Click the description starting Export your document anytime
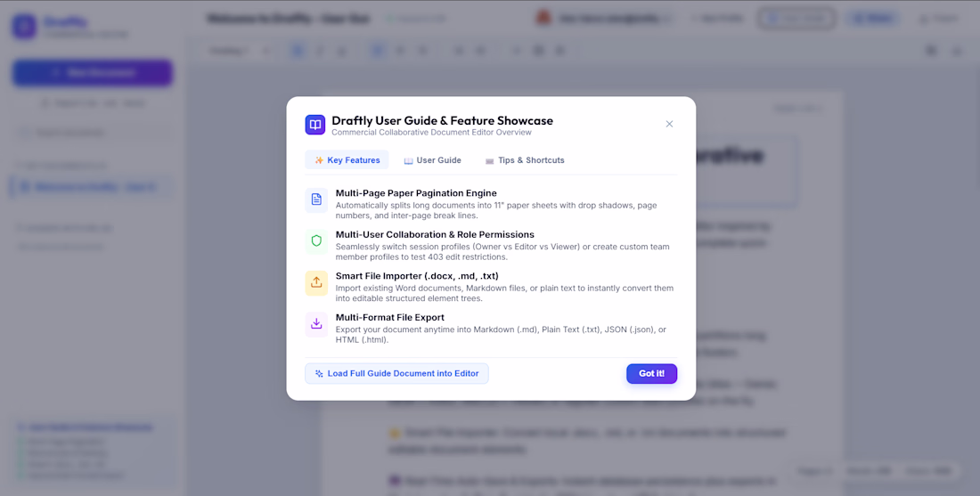Image resolution: width=980 pixels, height=496 pixels. (502, 334)
